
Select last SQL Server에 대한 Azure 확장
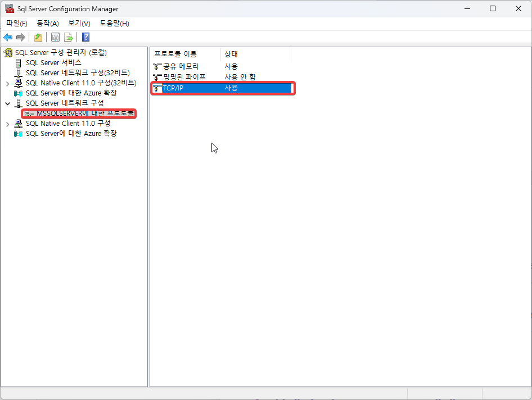pos(71,134)
